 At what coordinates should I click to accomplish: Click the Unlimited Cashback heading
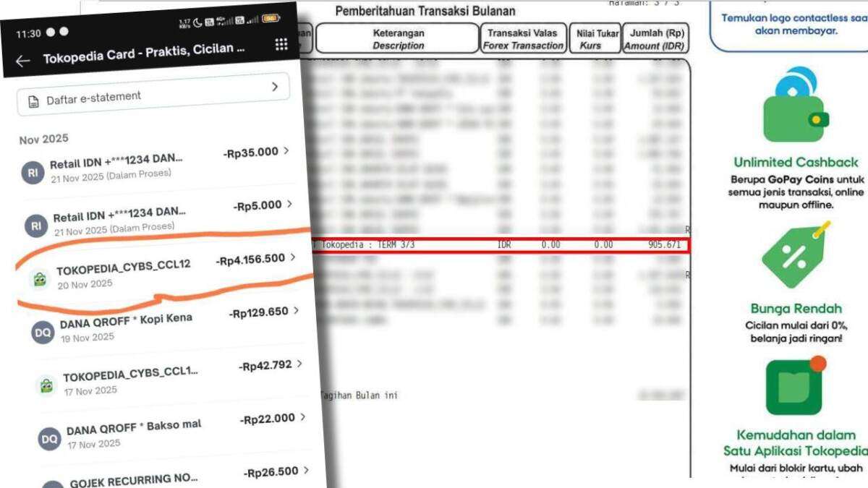796,162
